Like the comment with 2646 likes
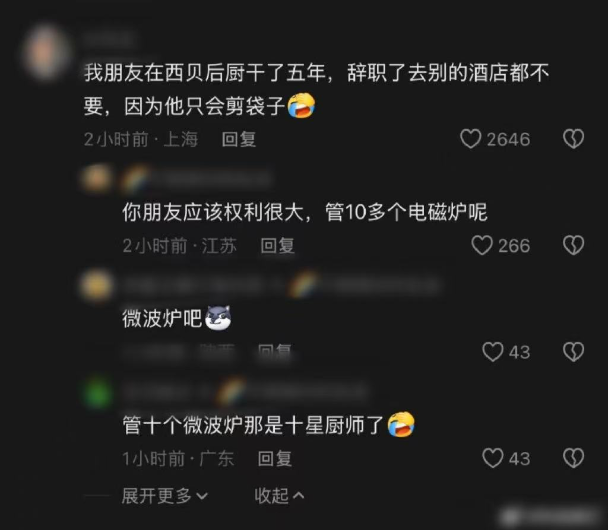Screen dimensions: 608x530 tap(470, 139)
